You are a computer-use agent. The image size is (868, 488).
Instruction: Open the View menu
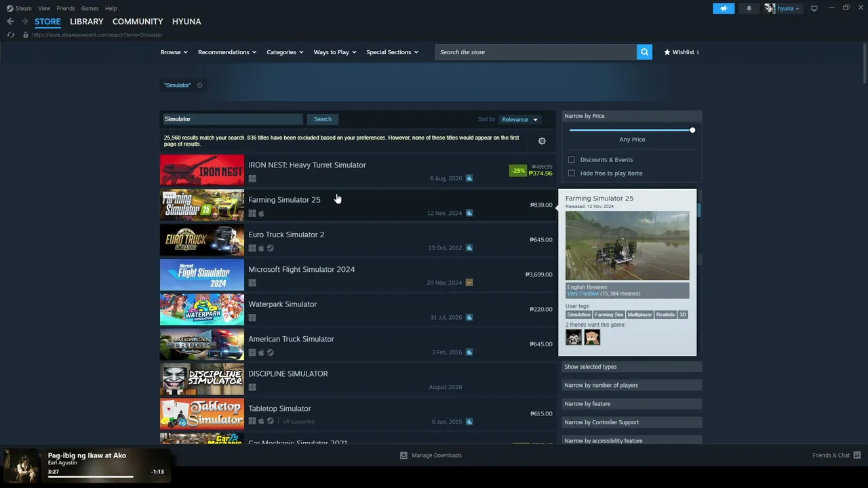click(x=44, y=8)
